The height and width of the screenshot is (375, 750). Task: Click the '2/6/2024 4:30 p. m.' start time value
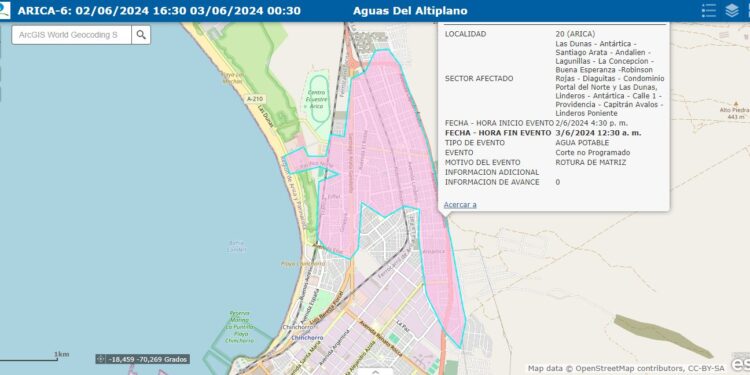592,123
